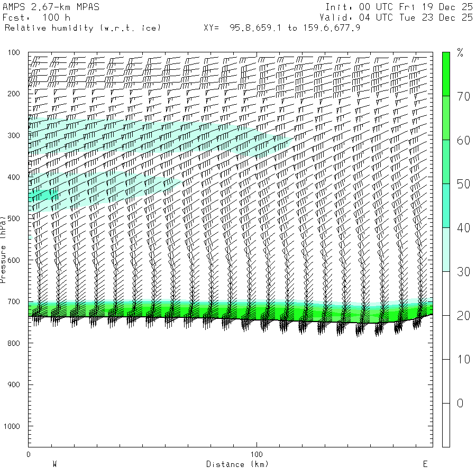The height and width of the screenshot is (476, 476).
Task: Click the colorbar value 20 label
Action: 463,316
